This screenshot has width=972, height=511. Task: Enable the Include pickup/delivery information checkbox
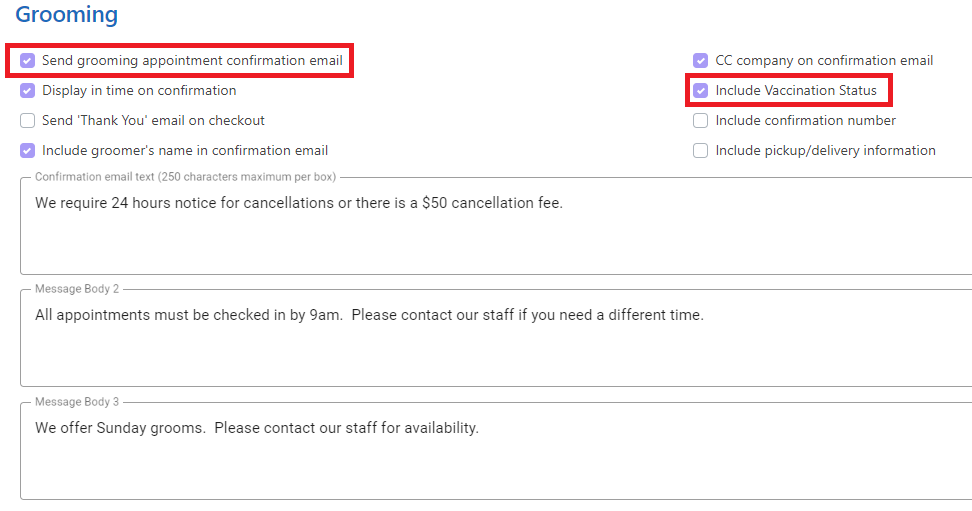[700, 151]
